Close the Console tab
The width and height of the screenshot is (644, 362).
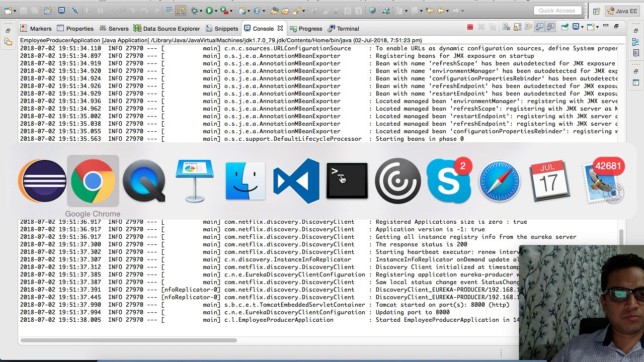pyautogui.click(x=280, y=28)
